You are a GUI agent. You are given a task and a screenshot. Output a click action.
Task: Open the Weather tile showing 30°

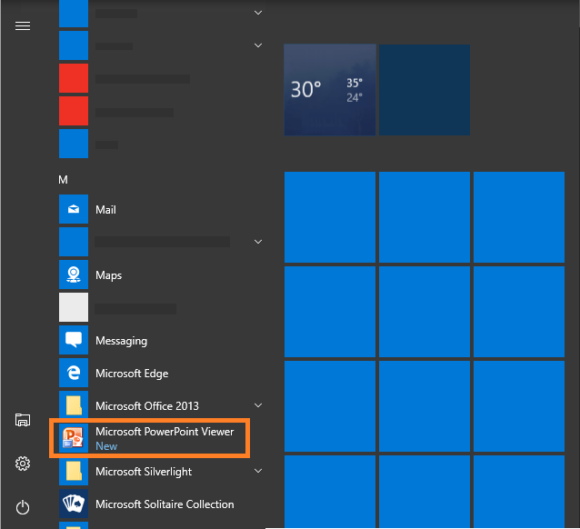330,90
